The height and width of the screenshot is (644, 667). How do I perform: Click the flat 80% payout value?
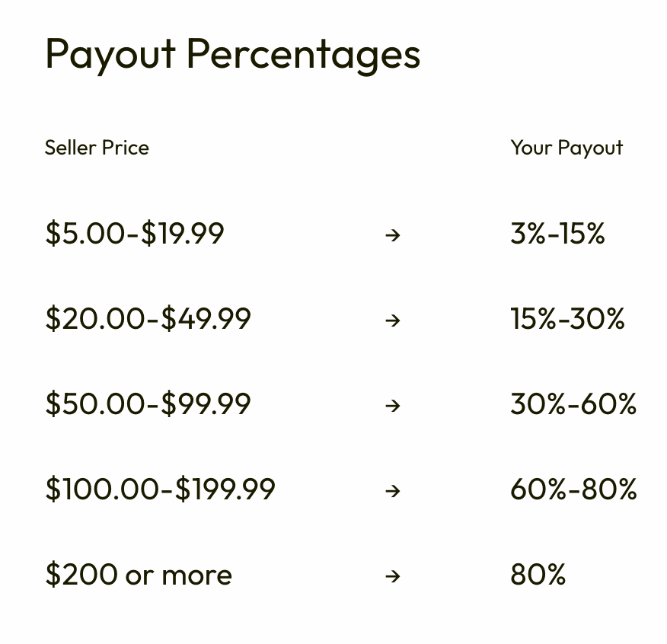pyautogui.click(x=538, y=575)
